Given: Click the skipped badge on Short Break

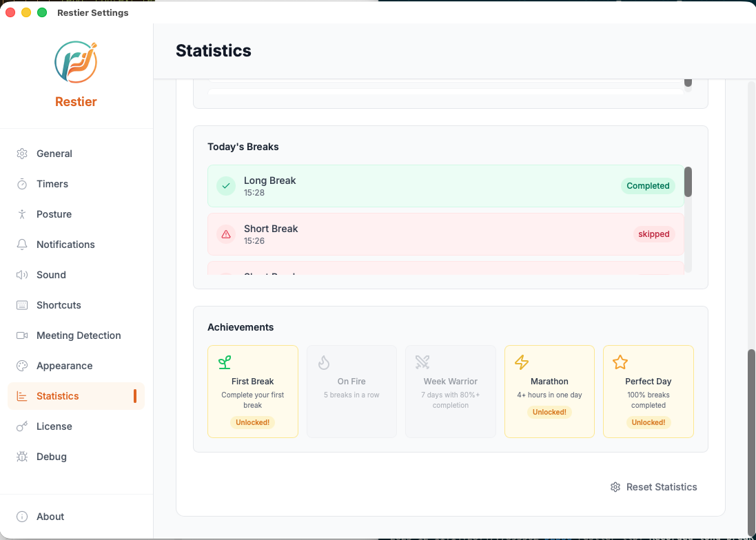Looking at the screenshot, I should click(x=653, y=234).
